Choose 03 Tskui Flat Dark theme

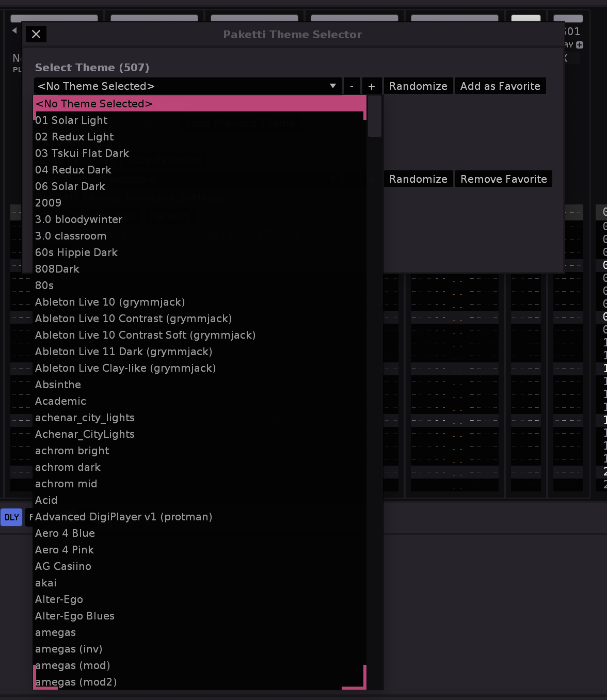(82, 153)
